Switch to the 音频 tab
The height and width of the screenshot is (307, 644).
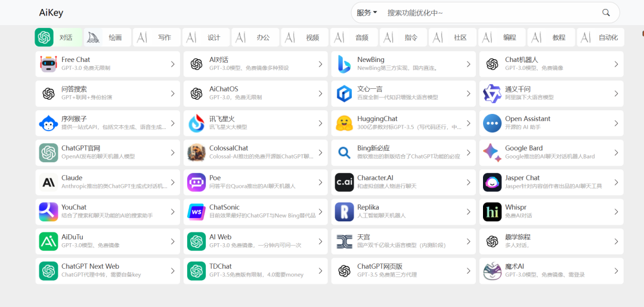(354, 38)
